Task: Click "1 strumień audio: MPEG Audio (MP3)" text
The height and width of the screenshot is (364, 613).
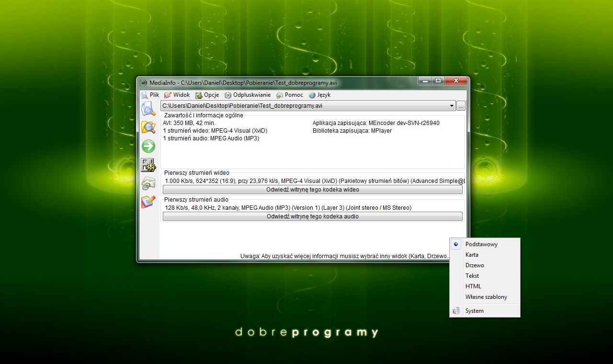Action: (x=211, y=138)
